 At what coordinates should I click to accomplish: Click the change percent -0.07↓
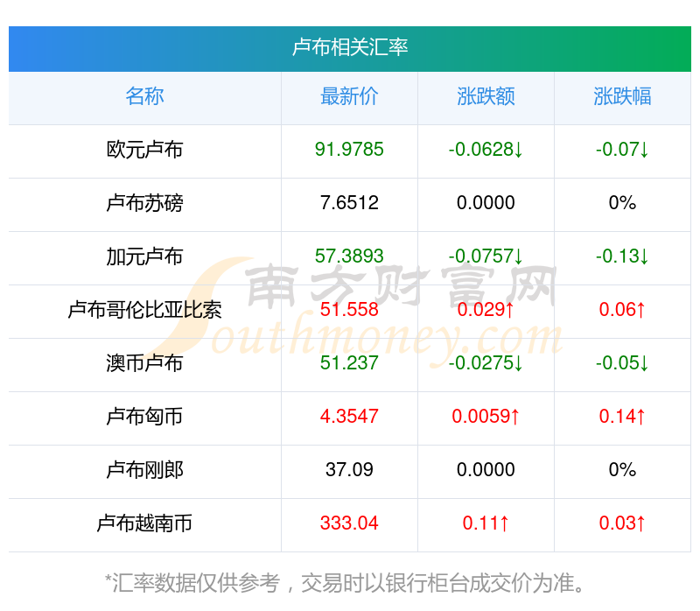pyautogui.click(x=622, y=150)
